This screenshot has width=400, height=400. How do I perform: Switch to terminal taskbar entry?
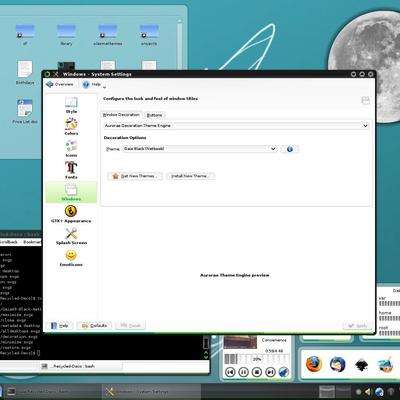(x=52, y=391)
